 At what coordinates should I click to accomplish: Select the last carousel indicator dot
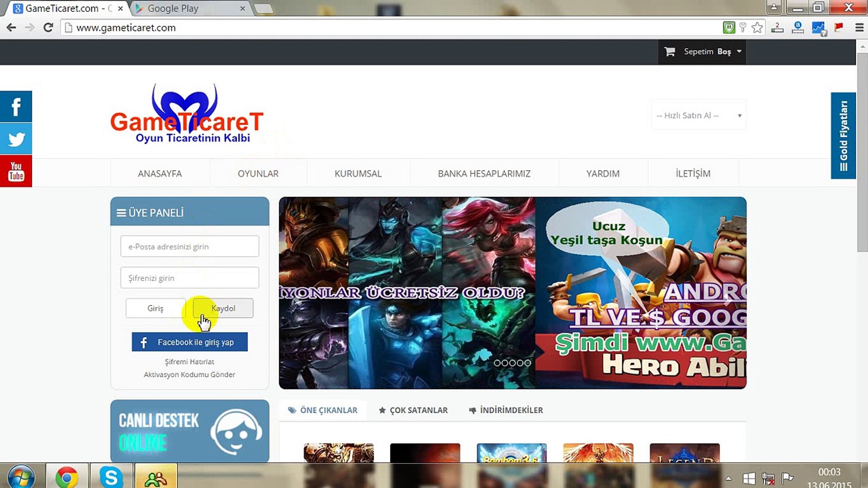click(528, 363)
